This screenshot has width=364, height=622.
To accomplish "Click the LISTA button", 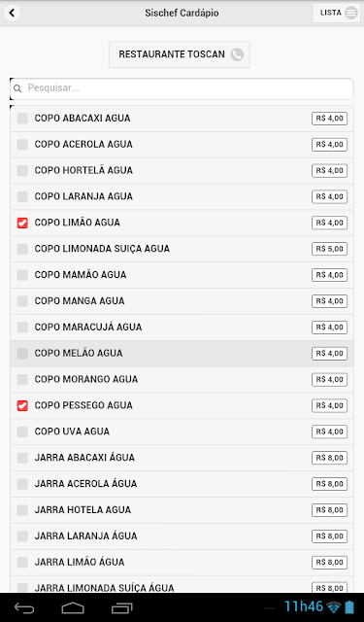I will pos(336,13).
